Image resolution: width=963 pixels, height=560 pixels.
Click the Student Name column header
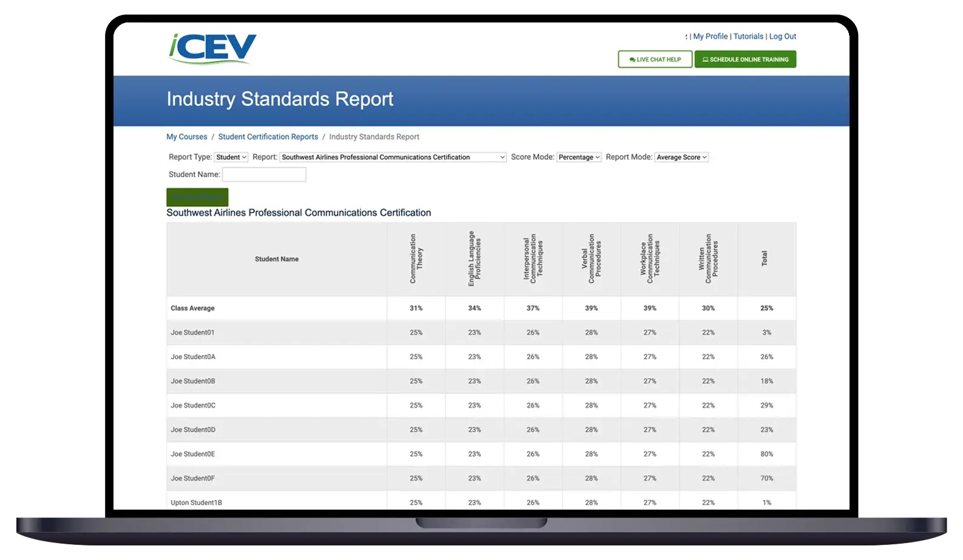[x=277, y=259]
